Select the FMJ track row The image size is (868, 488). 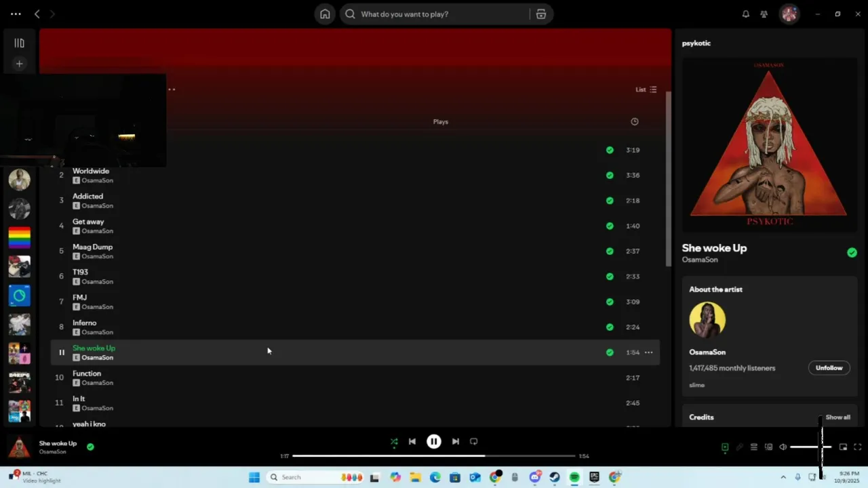pyautogui.click(x=355, y=302)
